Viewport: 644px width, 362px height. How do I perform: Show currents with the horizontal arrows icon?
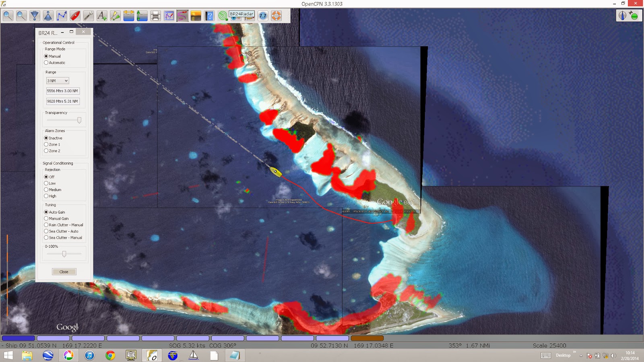pos(128,16)
